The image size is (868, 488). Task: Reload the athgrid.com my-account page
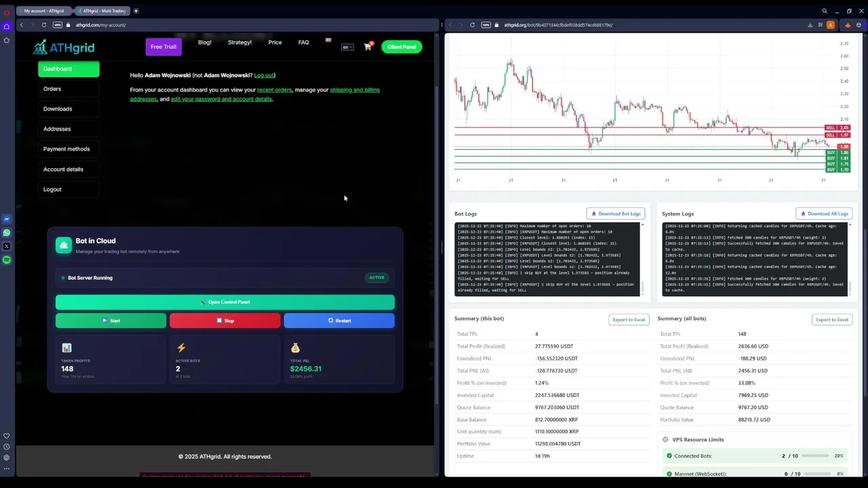[x=44, y=25]
